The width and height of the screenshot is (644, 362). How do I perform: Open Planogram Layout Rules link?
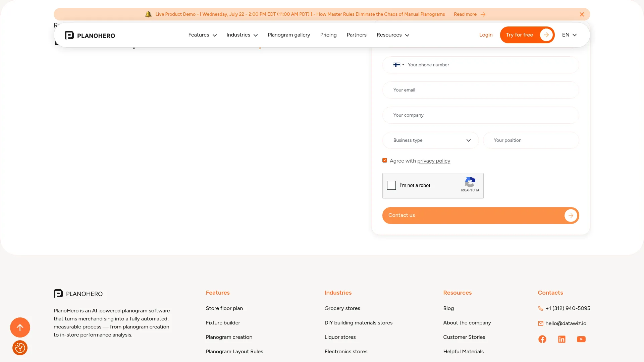click(234, 352)
